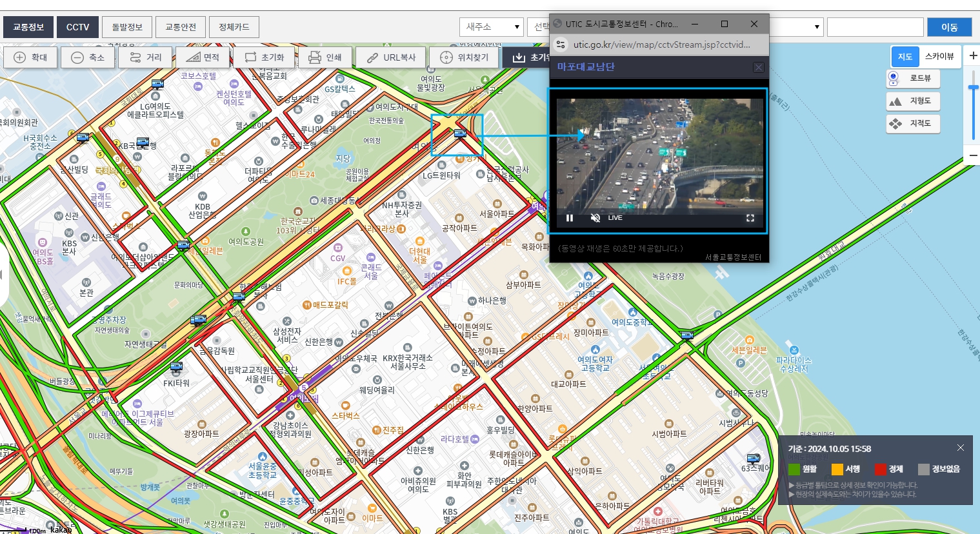Click the map zoom-in plus button

coord(973,56)
